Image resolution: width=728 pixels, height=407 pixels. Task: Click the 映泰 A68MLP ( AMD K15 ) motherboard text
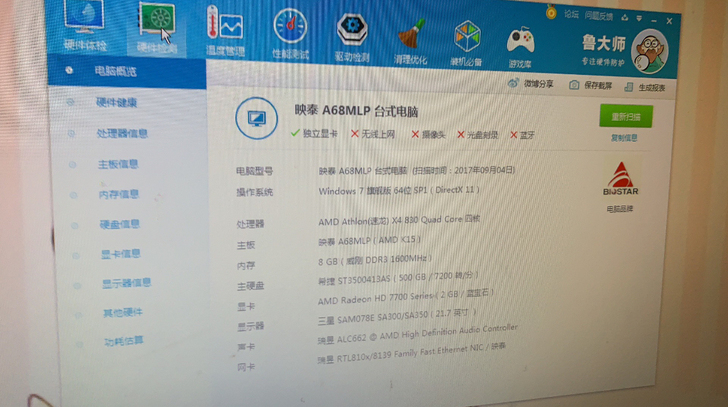point(369,240)
